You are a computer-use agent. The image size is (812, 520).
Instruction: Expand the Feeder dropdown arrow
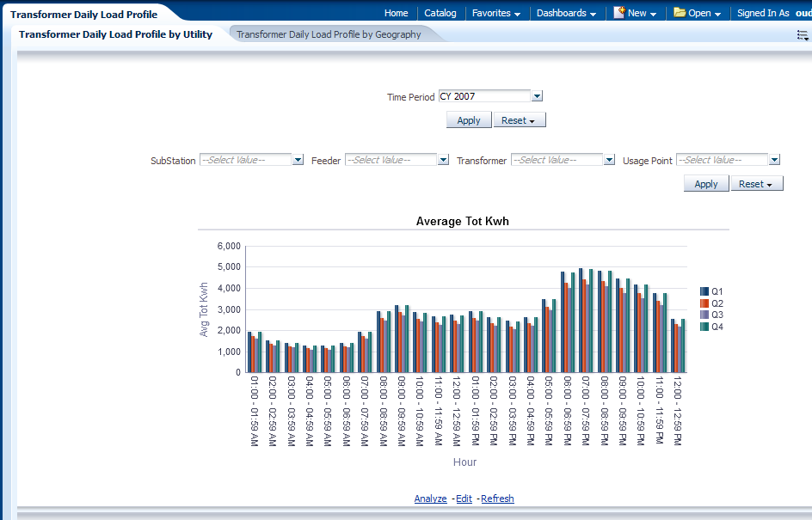coord(443,160)
